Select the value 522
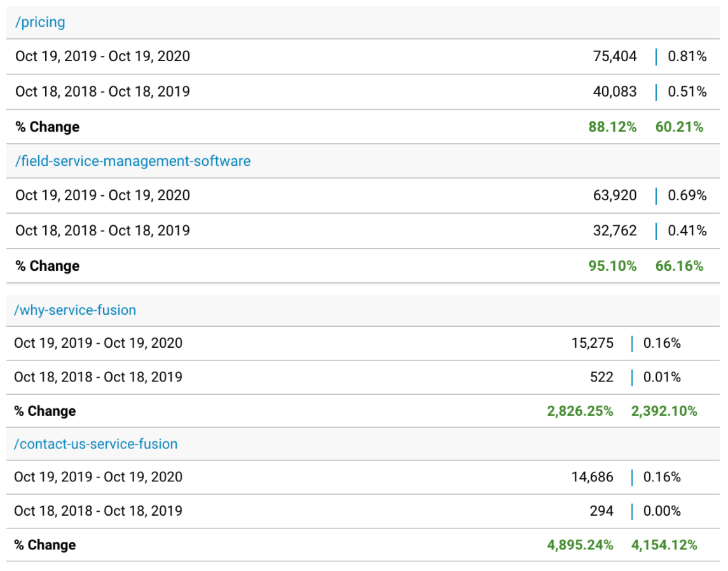The image size is (728, 571). 601,377
